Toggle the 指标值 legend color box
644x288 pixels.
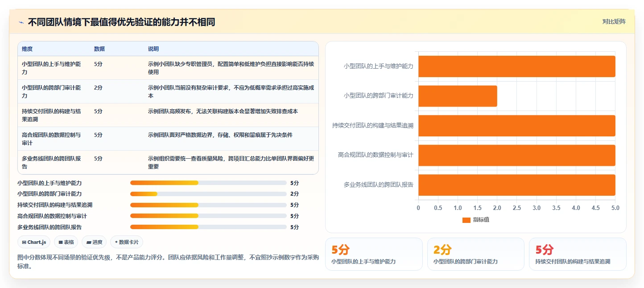pyautogui.click(x=466, y=220)
